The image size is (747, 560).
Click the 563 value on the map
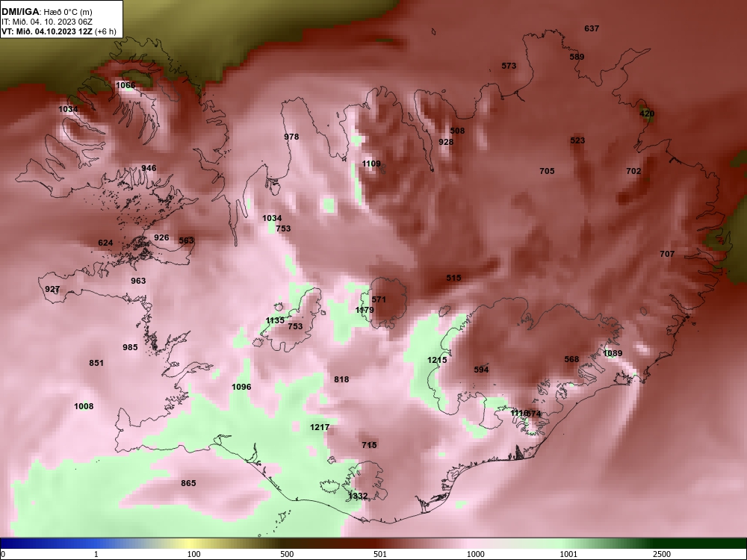click(x=186, y=240)
